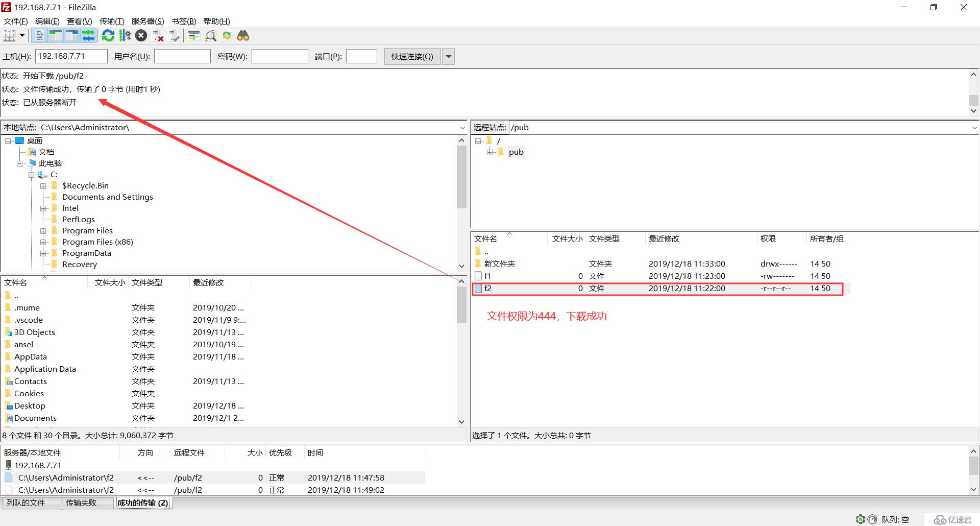Refresh file and folder lists
Viewport: 980px width, 526px height.
tap(108, 36)
